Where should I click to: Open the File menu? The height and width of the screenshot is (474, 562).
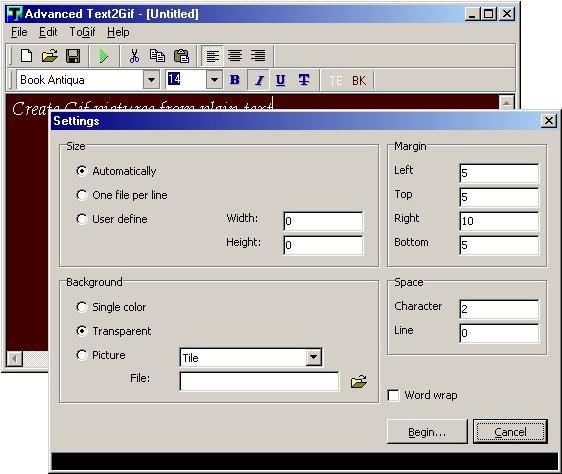click(19, 32)
